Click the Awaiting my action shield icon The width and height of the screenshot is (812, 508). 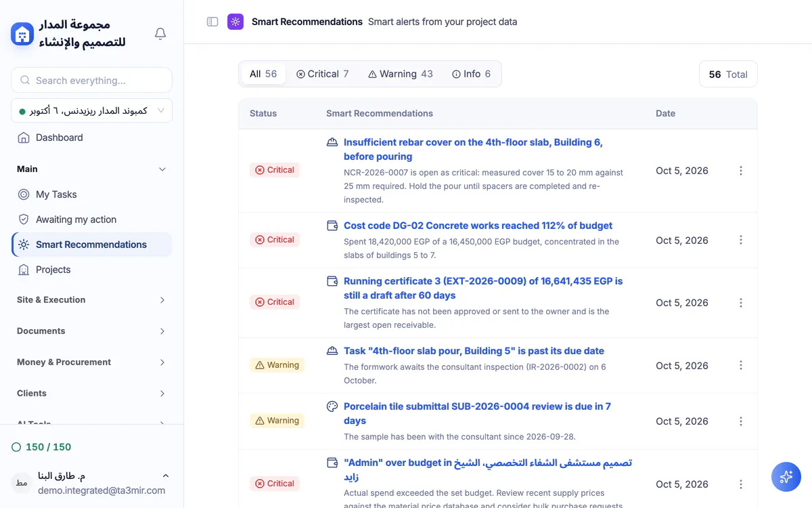coord(24,219)
